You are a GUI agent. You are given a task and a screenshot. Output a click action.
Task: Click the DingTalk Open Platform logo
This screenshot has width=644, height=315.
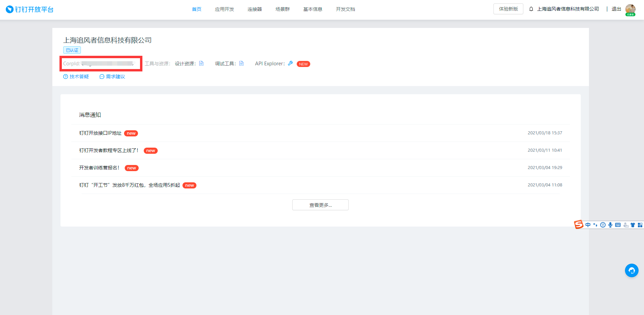(x=30, y=9)
